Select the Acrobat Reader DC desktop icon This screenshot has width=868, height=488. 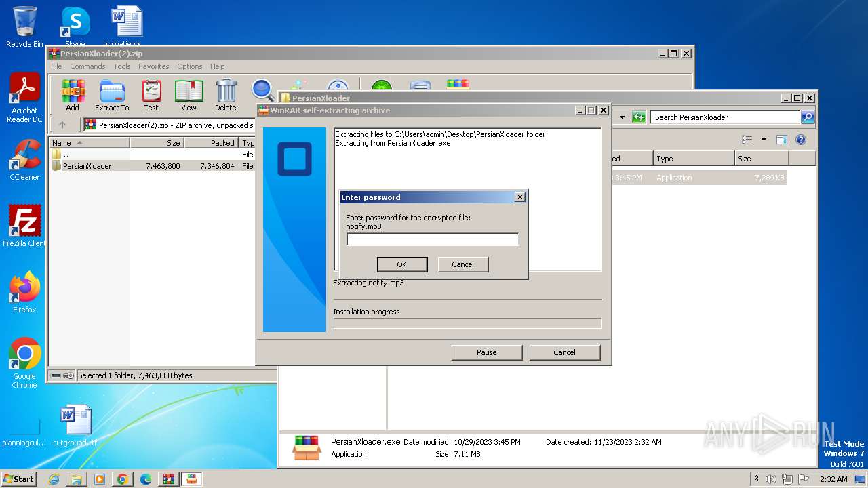25,98
